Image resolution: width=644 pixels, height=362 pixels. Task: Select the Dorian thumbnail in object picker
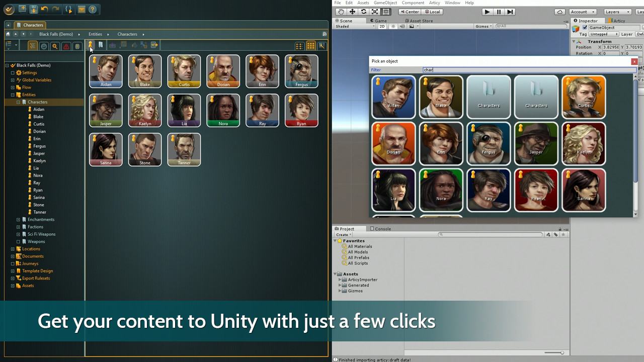[x=393, y=143]
